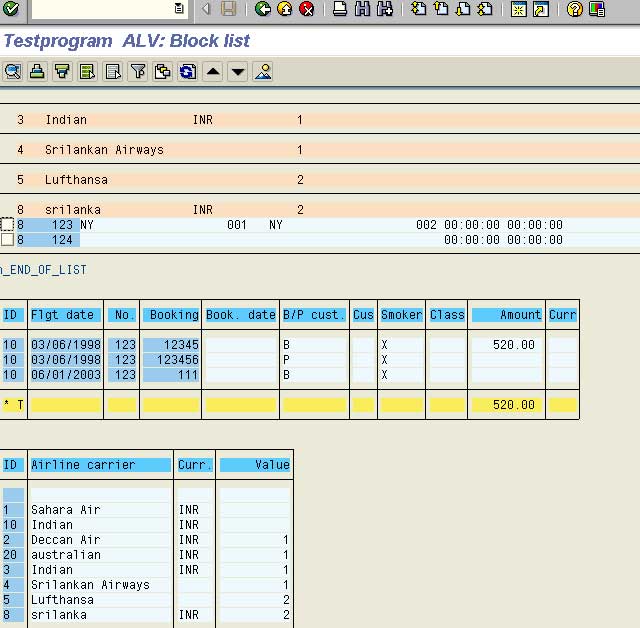The height and width of the screenshot is (628, 640).
Task: Click the 'Srilankan Airways' row in the bottom airline table
Action: pyautogui.click(x=147, y=585)
